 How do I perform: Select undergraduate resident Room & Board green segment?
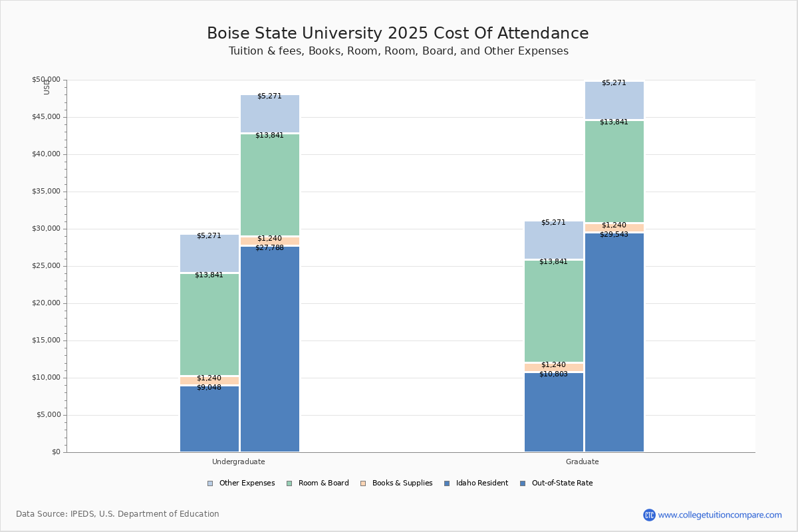[209, 324]
